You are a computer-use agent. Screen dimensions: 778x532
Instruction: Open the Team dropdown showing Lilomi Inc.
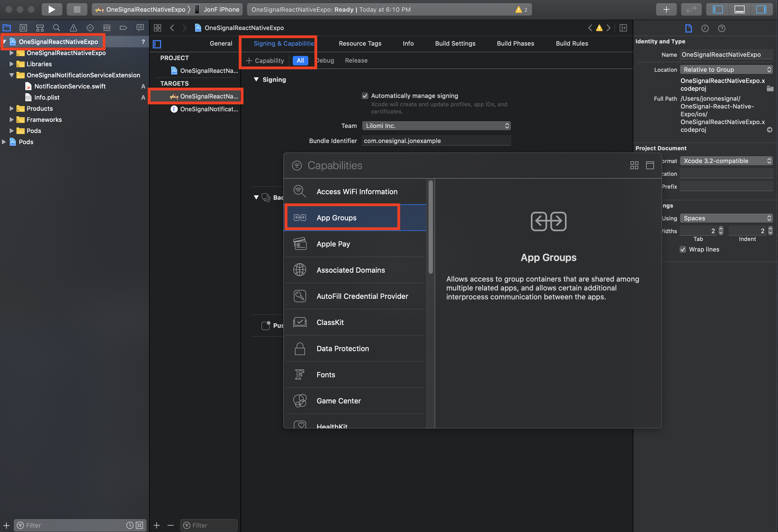[x=436, y=126]
